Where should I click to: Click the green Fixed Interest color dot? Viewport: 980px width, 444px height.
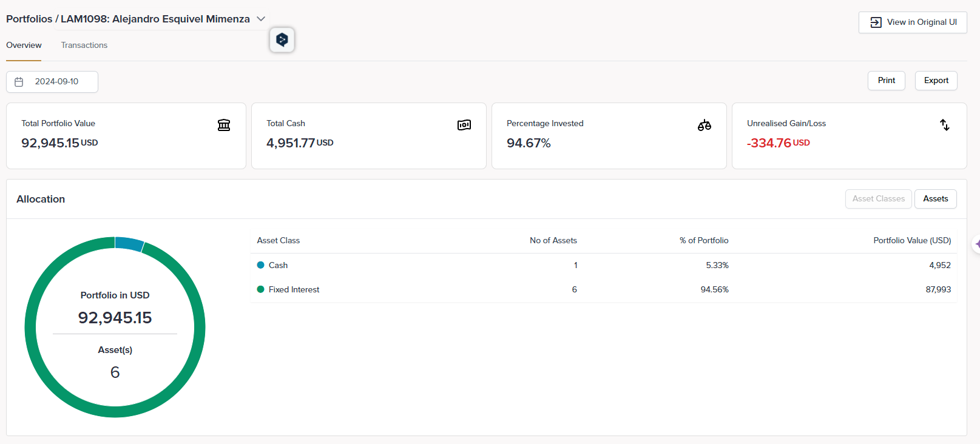click(261, 289)
